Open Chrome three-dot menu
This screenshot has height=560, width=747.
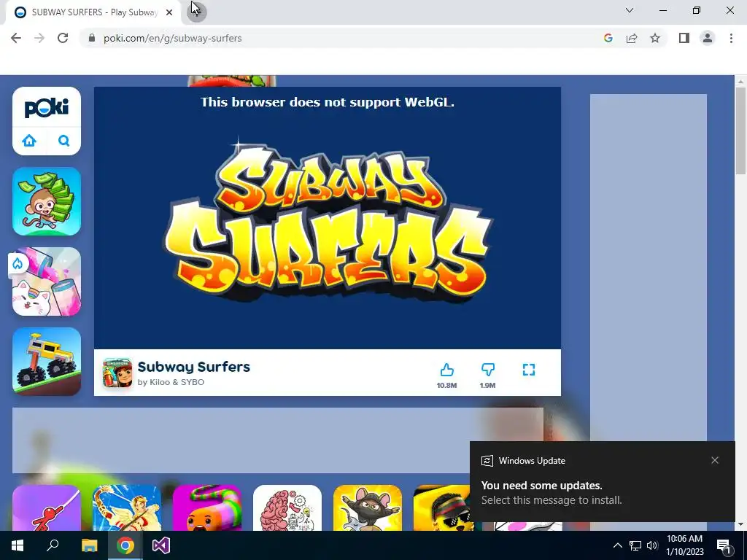click(731, 38)
